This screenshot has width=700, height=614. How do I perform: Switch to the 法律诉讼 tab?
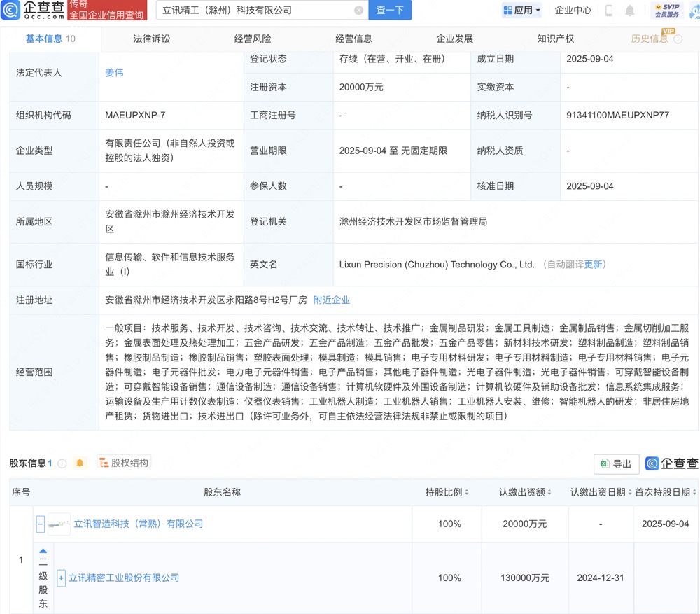151,39
